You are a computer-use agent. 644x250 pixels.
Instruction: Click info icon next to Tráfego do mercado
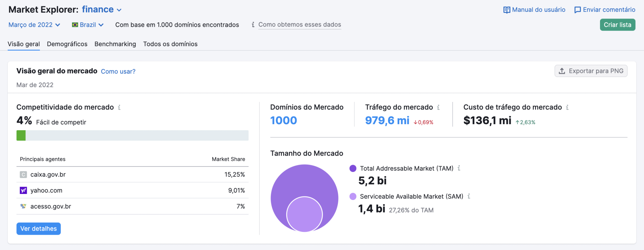(x=438, y=107)
